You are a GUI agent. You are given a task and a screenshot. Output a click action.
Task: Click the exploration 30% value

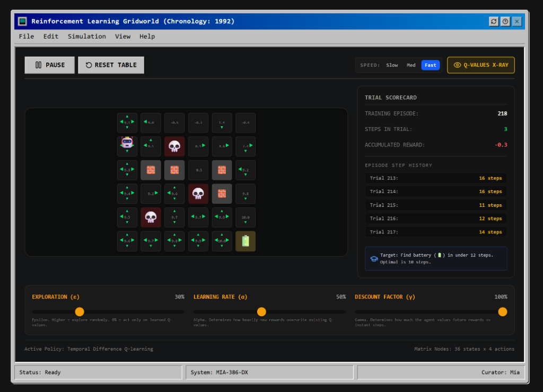coord(179,297)
